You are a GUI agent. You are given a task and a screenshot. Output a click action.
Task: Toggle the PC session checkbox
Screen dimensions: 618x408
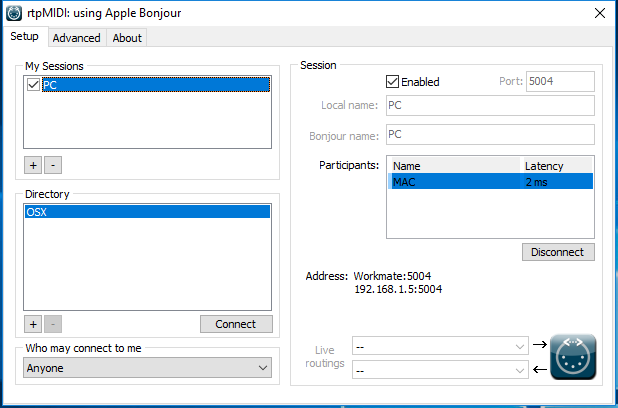coord(34,85)
